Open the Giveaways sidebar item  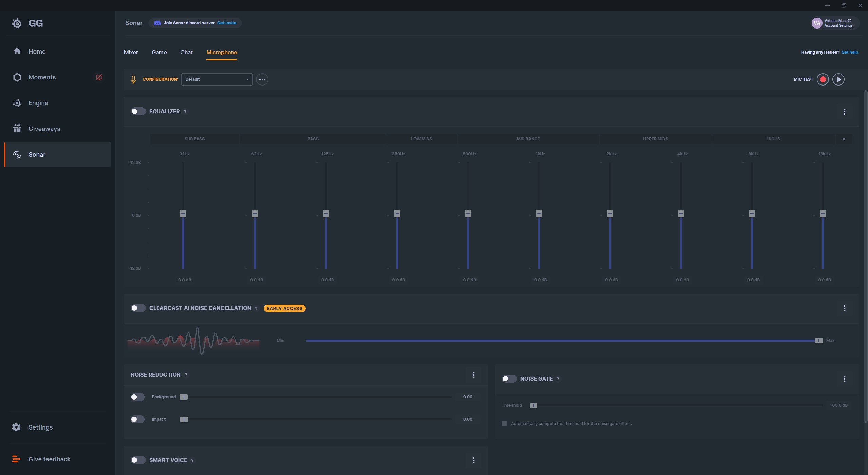coord(58,129)
